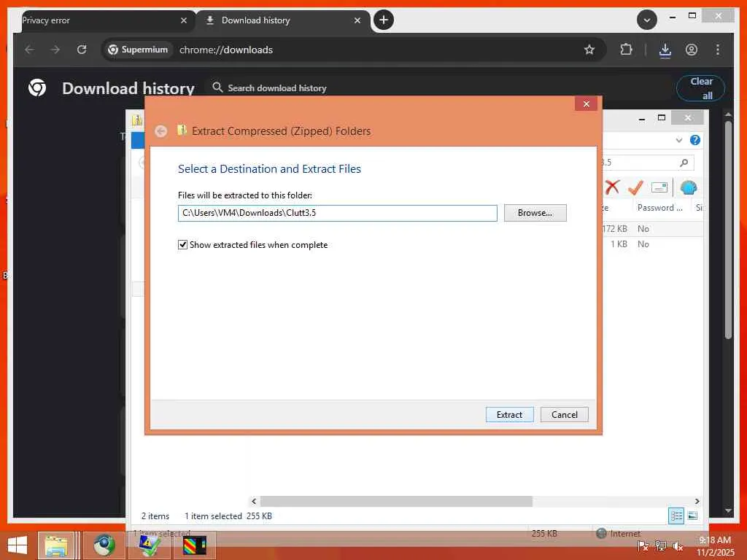
Task: Click the Explorer horizontal scrollbar thumb
Action: point(396,501)
